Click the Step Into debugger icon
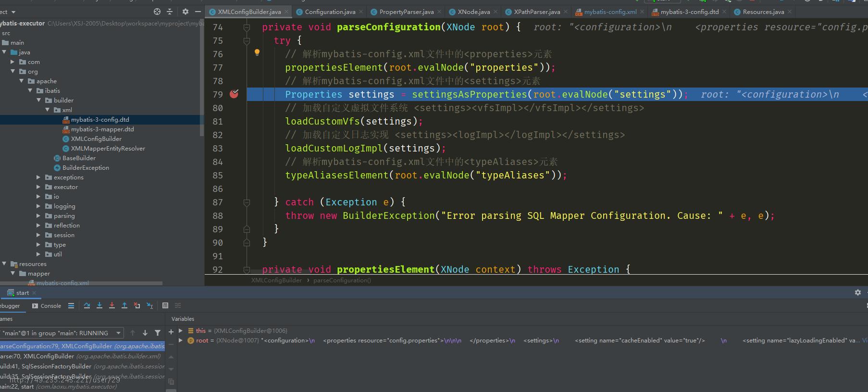 click(x=99, y=305)
